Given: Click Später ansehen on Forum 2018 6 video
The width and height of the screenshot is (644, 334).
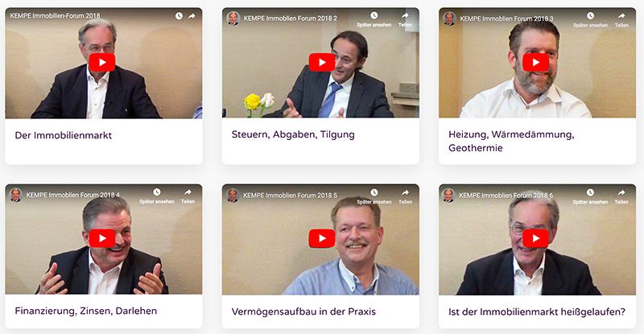Looking at the screenshot, I should click(x=590, y=196).
